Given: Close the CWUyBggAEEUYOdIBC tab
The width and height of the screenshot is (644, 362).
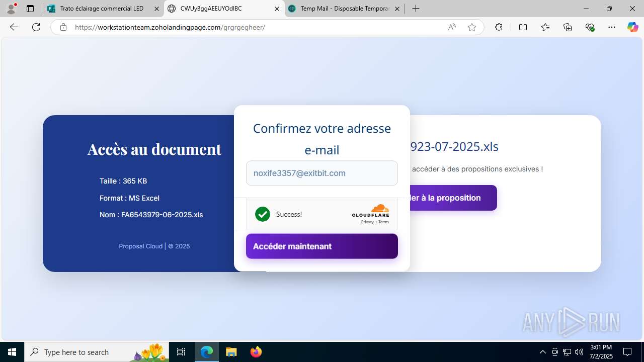Looking at the screenshot, I should point(277,9).
